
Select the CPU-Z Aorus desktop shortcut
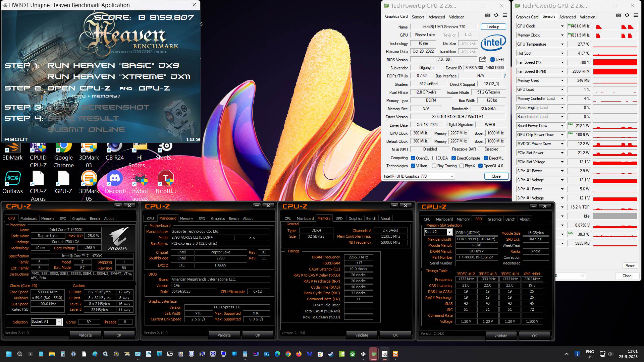38,186
